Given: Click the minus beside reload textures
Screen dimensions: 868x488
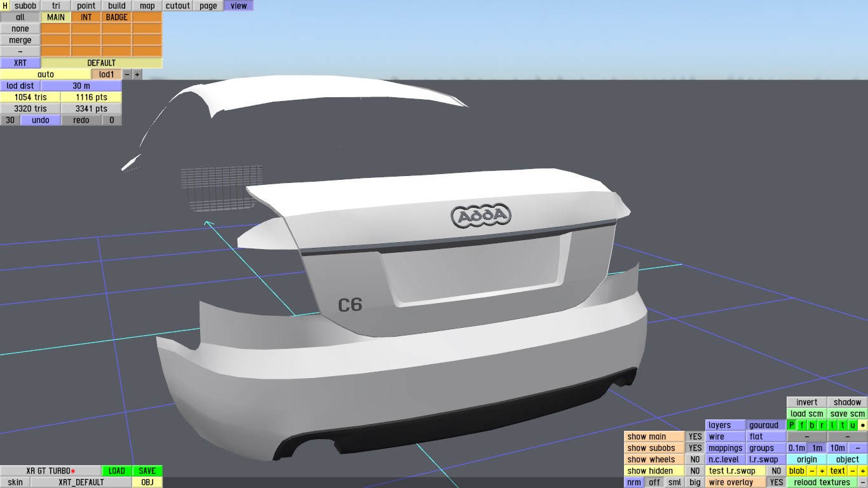Looking at the screenshot, I should [x=863, y=482].
